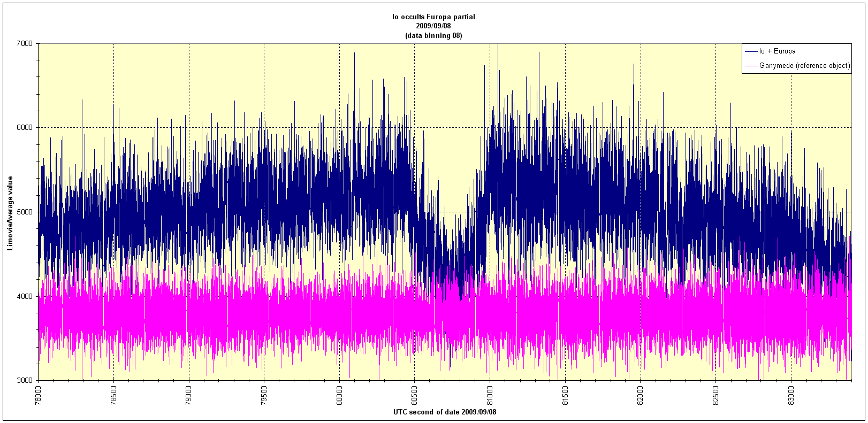
Task: Click the 7000 label on the vertical axis
Action: point(26,43)
